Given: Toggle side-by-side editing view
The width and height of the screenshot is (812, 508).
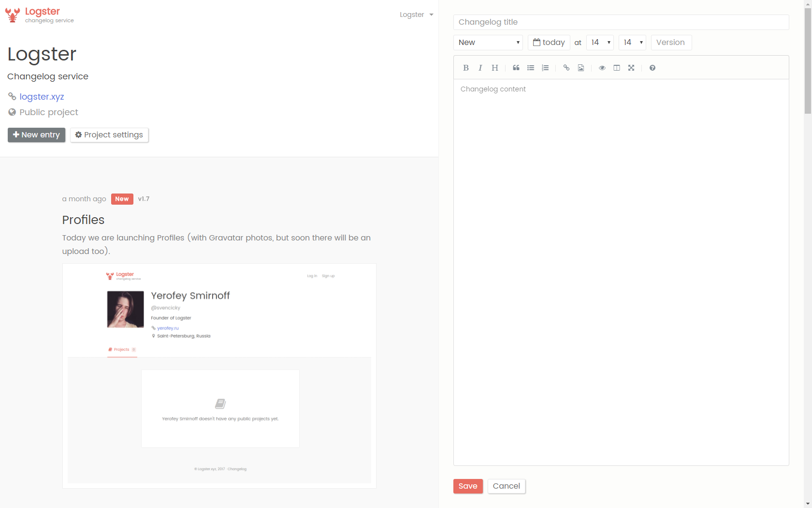Looking at the screenshot, I should pos(616,68).
